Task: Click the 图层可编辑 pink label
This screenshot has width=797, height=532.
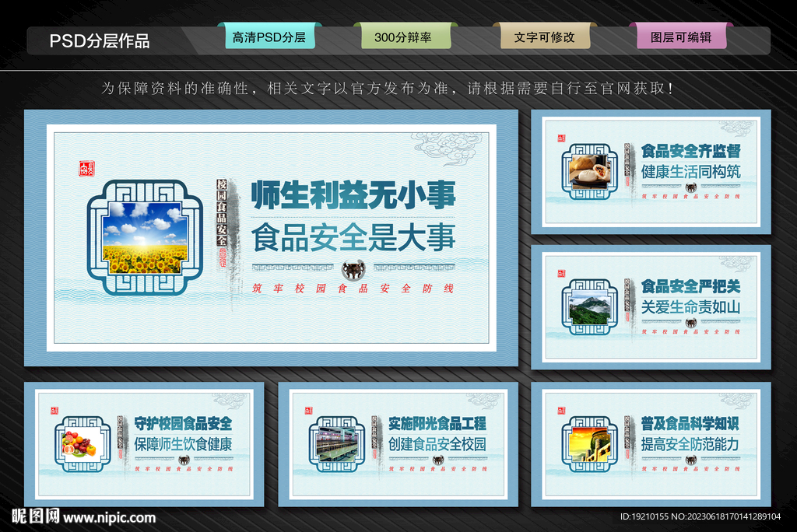Action: pos(681,37)
